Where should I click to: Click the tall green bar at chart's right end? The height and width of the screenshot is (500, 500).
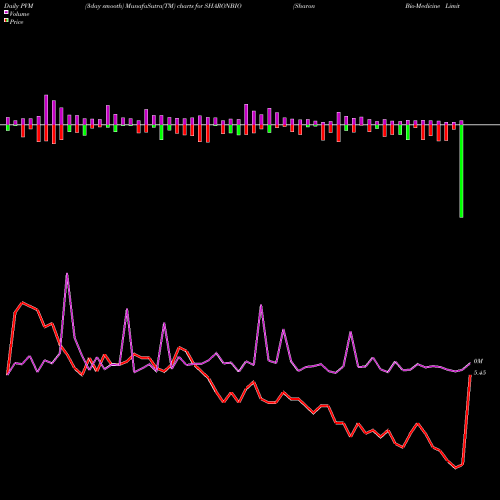point(461,171)
